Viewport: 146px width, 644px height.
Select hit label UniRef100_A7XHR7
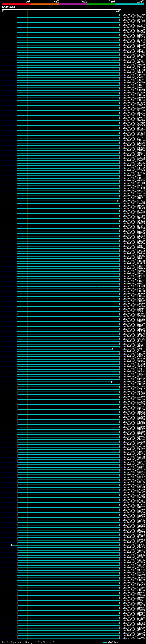pyautogui.click(x=134, y=517)
